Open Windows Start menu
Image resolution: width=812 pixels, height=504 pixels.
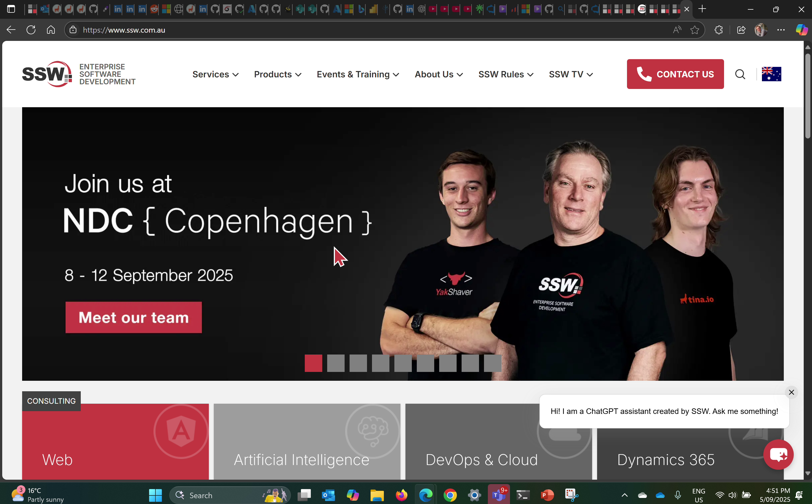pyautogui.click(x=155, y=495)
